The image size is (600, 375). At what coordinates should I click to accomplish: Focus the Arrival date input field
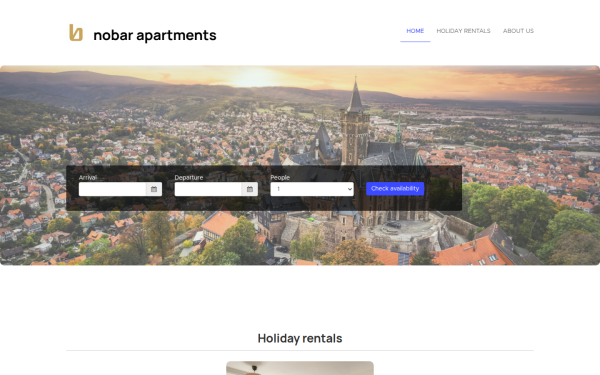click(x=112, y=189)
